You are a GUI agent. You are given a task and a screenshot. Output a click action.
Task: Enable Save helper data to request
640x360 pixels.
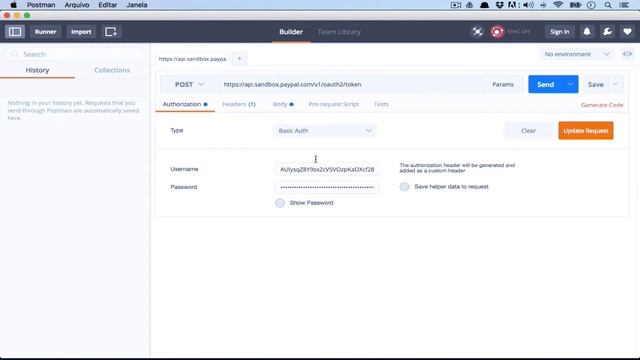tap(404, 187)
